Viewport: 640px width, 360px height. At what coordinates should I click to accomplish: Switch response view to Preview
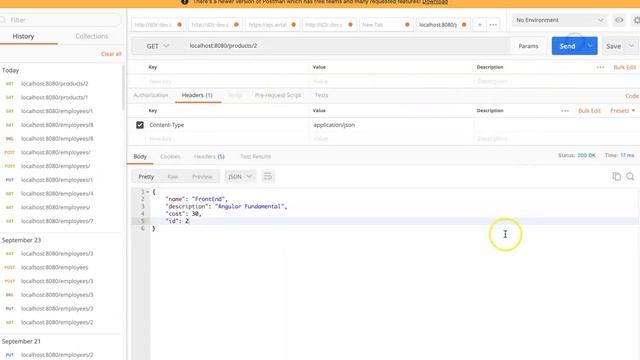click(x=202, y=176)
